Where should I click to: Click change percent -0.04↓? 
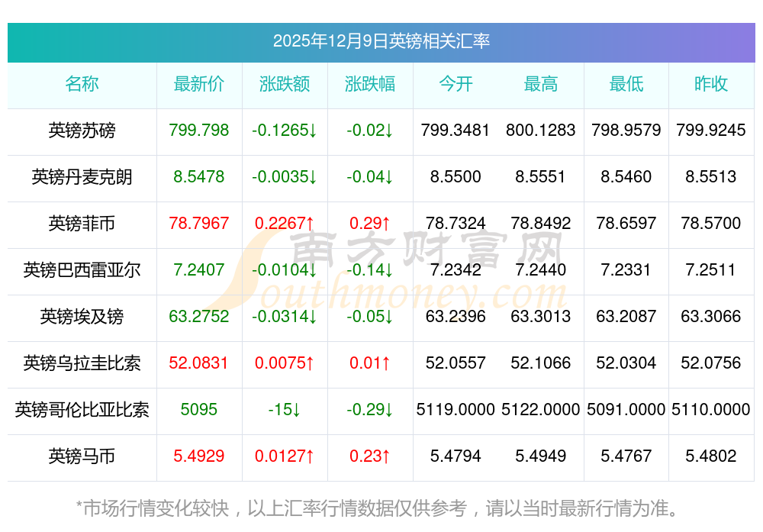click(370, 176)
